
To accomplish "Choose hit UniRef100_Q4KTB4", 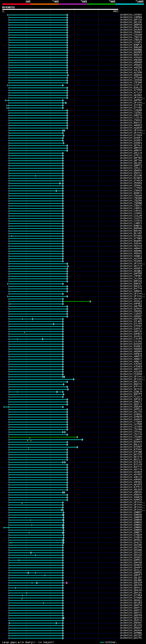I will pos(131,306).
